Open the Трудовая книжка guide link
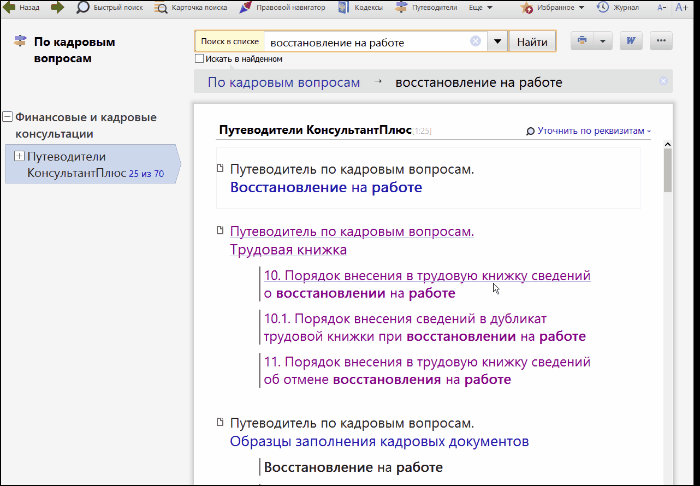 click(x=288, y=249)
